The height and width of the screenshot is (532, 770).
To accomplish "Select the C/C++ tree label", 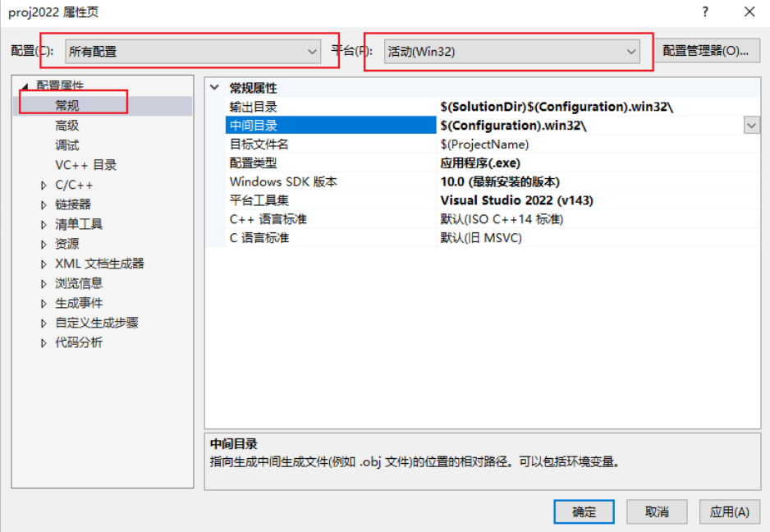I will (x=74, y=185).
